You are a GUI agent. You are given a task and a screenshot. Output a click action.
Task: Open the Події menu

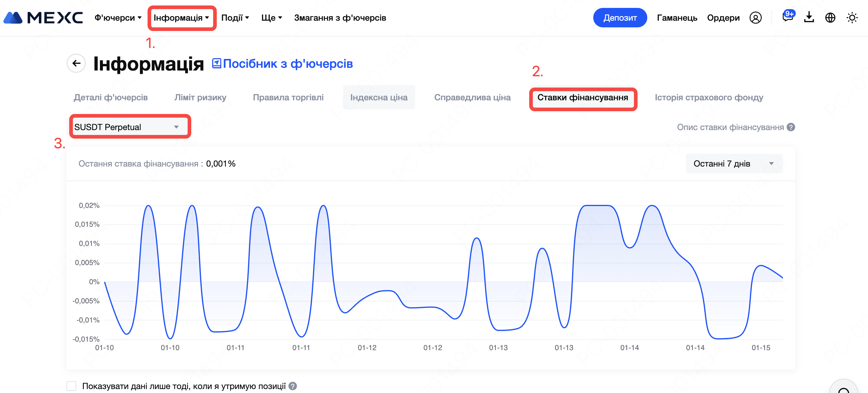point(235,18)
